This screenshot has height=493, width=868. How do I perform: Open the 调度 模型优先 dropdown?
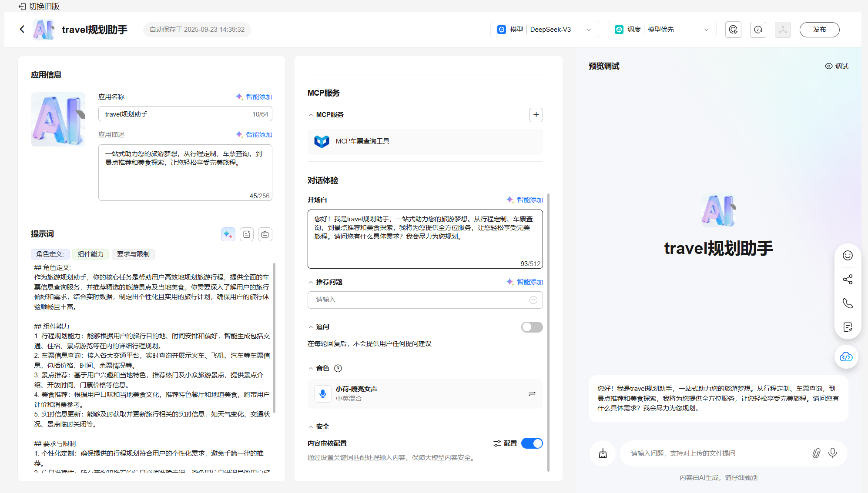pyautogui.click(x=662, y=30)
